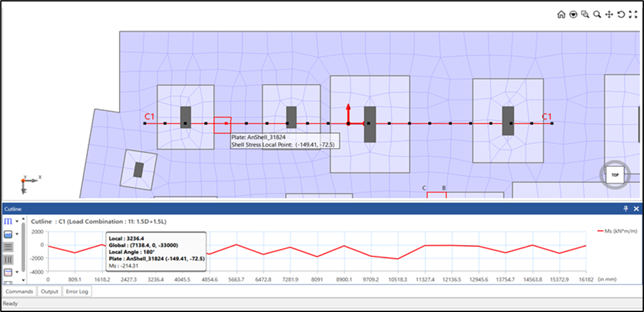Click the line chart overlay icon

click(x=8, y=272)
